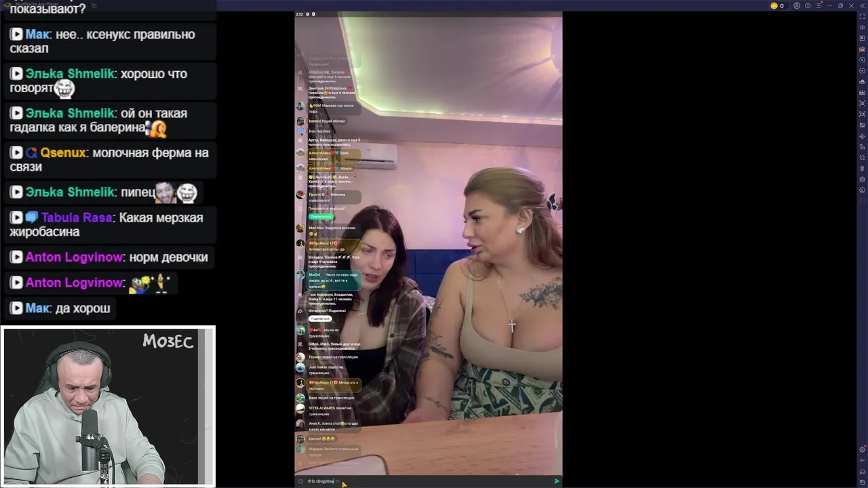868x488 pixels.
Task: Click the airplane icon in BlueStacks sidebar
Action: pos(863,136)
